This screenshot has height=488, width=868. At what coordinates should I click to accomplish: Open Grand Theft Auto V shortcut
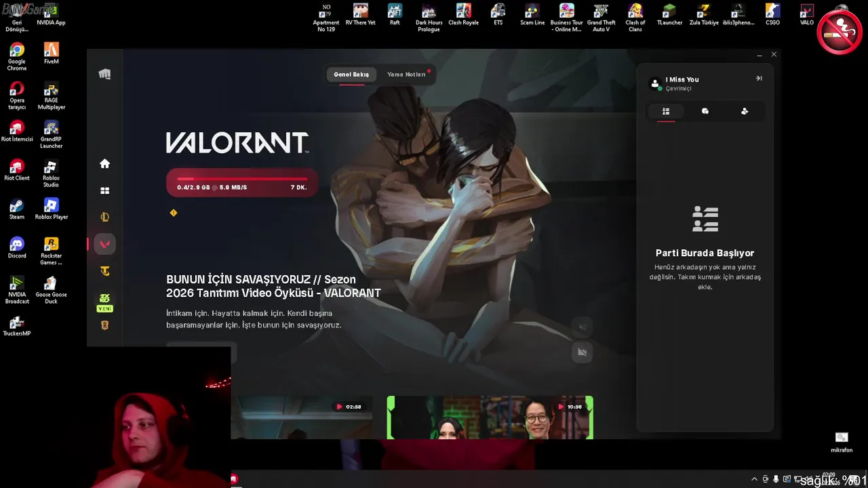601,18
